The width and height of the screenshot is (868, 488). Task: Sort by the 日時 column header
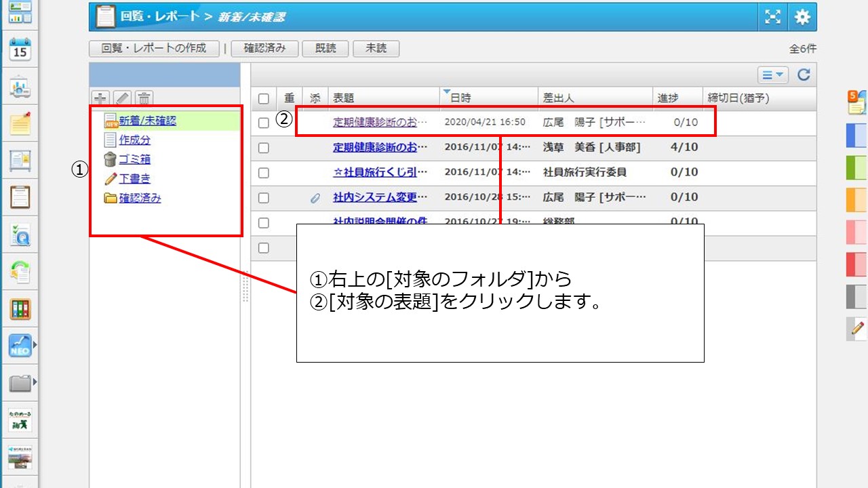[x=460, y=98]
